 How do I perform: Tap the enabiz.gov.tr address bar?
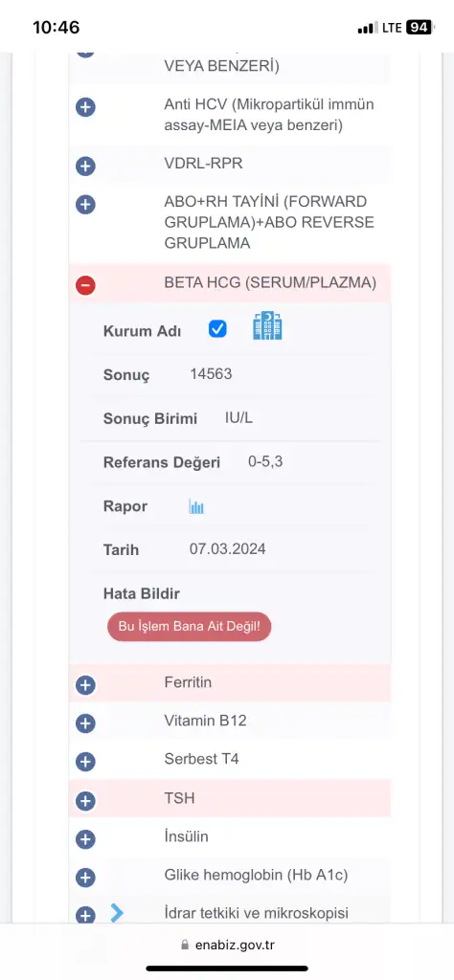coord(227,945)
